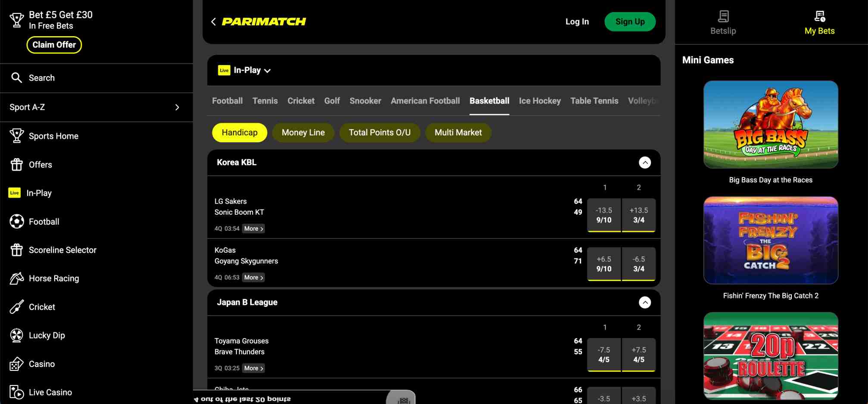Click the Sign Up button
Image resolution: width=868 pixels, height=404 pixels.
(x=630, y=21)
